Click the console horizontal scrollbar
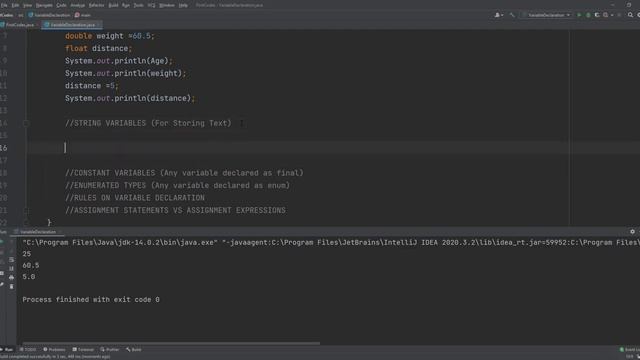Viewport: 640px width, 360px height. (x=171, y=343)
